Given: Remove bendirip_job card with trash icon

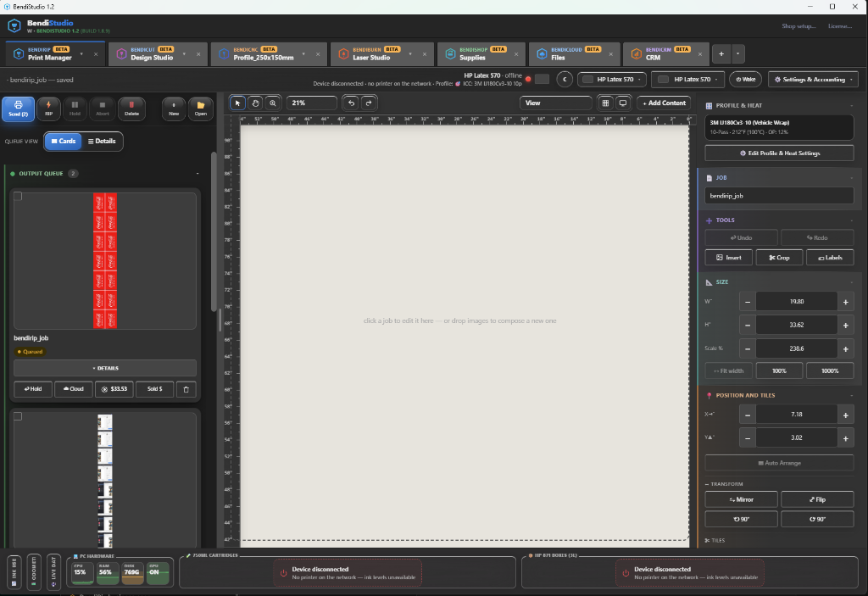Looking at the screenshot, I should tap(186, 389).
